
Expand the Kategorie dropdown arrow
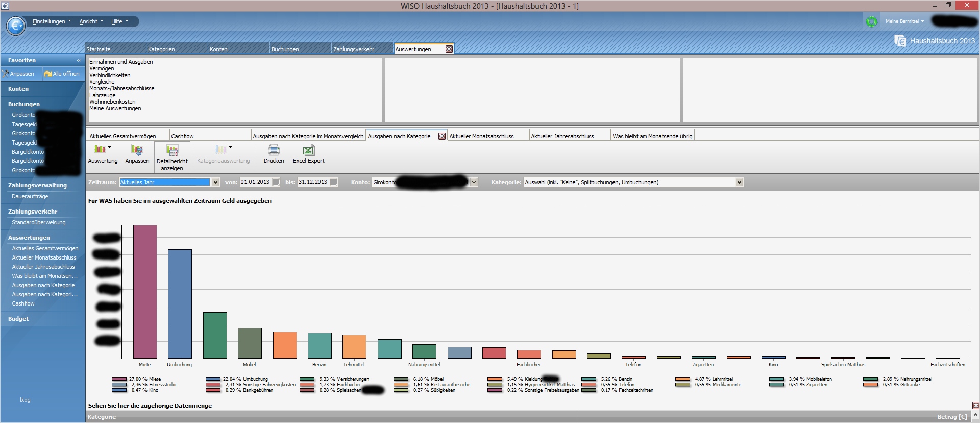coord(739,182)
